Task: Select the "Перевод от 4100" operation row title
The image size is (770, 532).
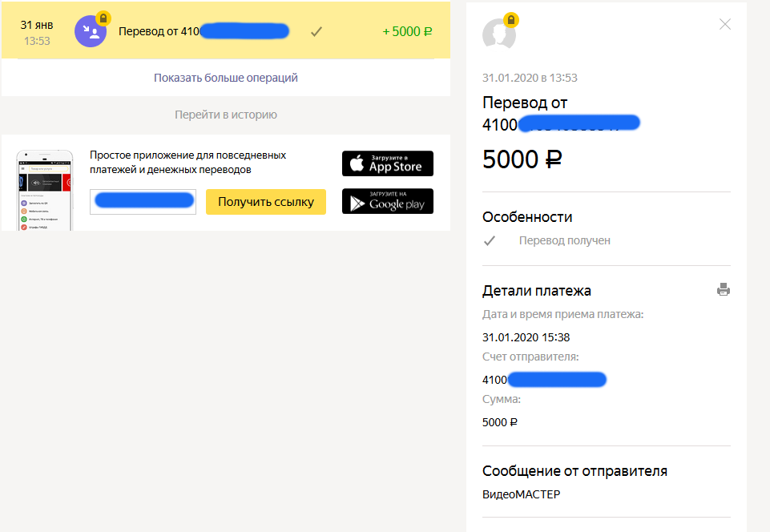Action: click(159, 32)
